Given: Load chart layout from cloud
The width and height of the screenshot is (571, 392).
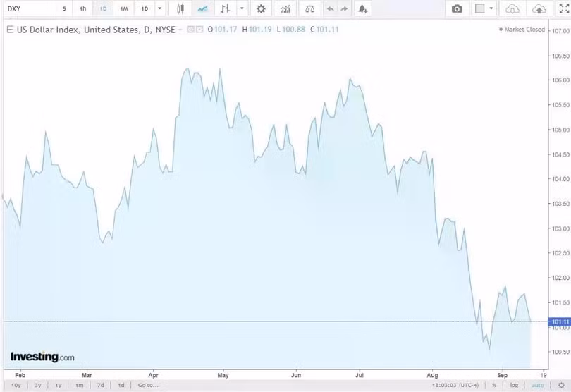Looking at the screenshot, I should pyautogui.click(x=512, y=8).
